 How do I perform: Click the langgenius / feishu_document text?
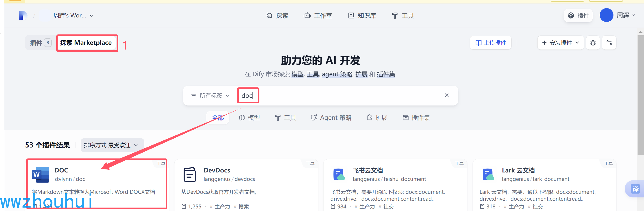[389, 179]
